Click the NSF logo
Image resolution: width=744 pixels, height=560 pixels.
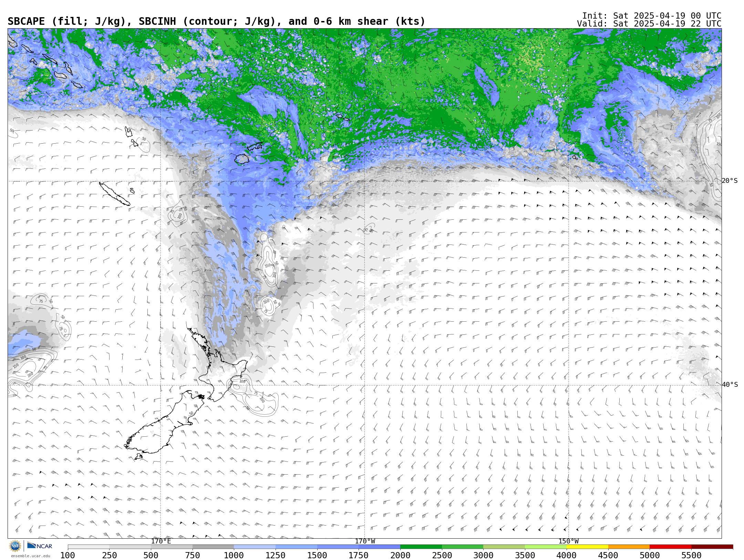click(x=15, y=546)
